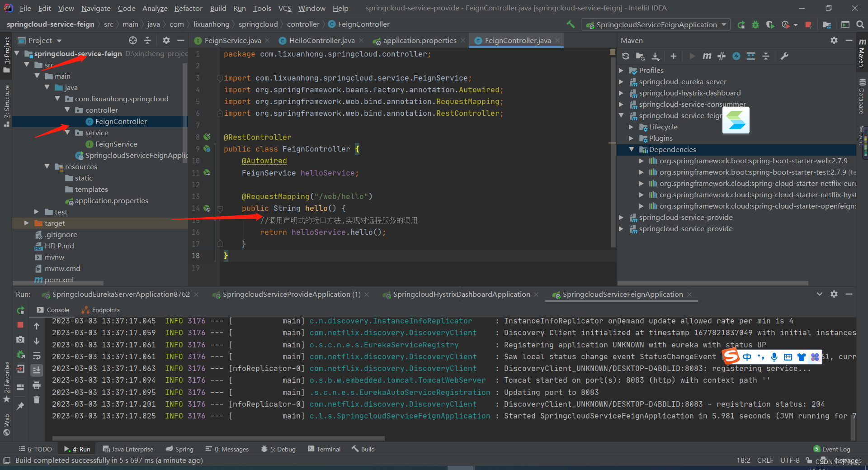Stop the running application with red square
The height and width of the screenshot is (470, 868).
click(x=808, y=25)
